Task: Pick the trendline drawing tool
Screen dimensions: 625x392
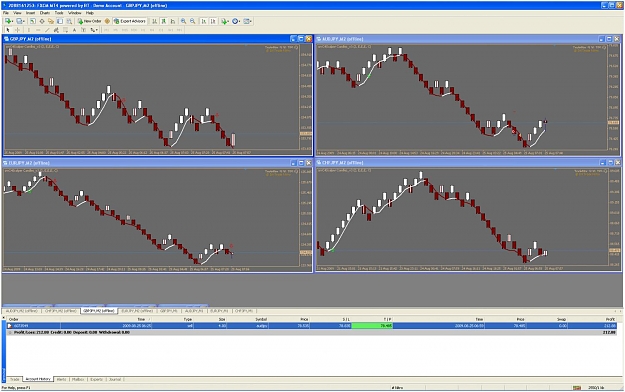Action: [x=47, y=30]
